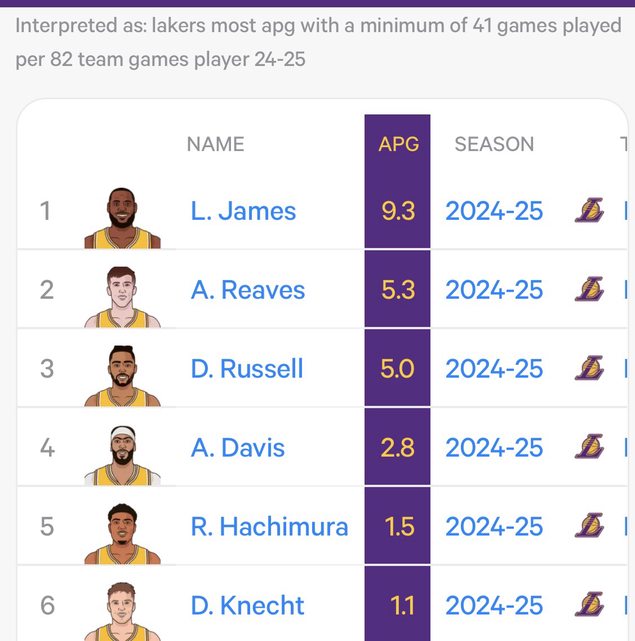This screenshot has height=641, width=635.
Task: Open D. Knecht player link
Action: tap(247, 605)
